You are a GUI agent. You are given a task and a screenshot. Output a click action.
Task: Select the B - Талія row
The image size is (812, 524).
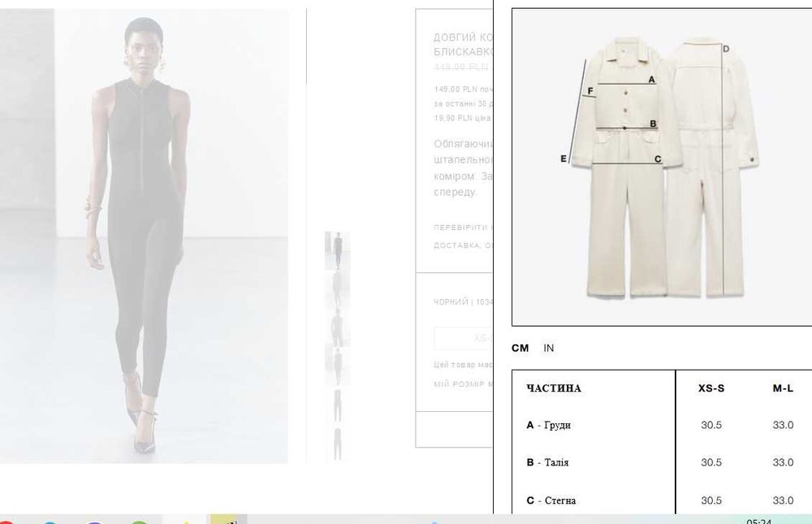pyautogui.click(x=662, y=462)
